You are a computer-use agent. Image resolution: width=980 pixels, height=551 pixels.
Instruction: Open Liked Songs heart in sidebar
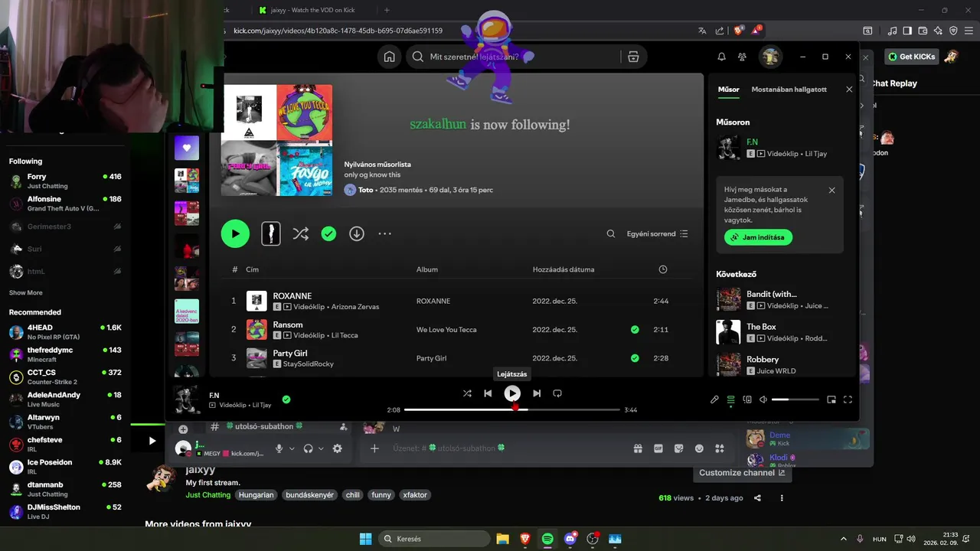(x=187, y=148)
